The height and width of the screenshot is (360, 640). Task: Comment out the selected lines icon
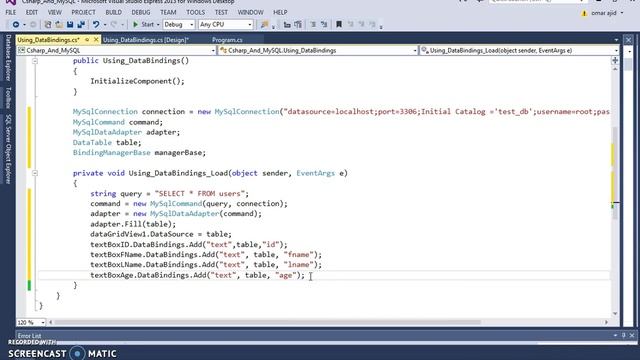click(313, 24)
